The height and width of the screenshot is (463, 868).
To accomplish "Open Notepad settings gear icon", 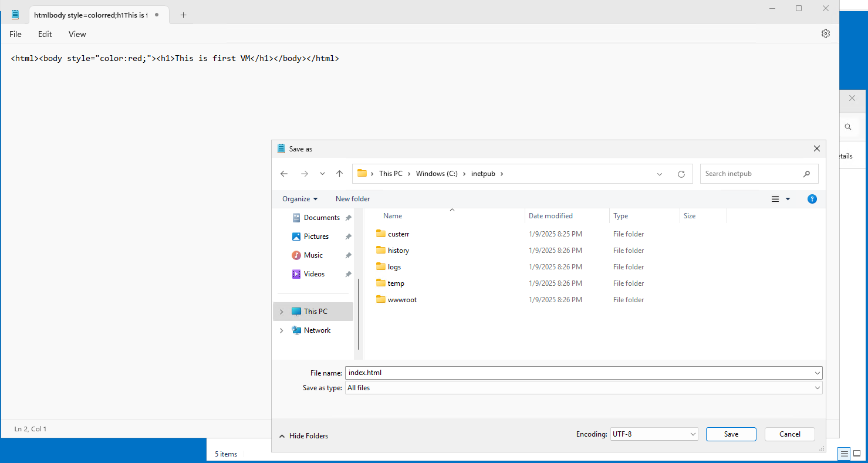I will [826, 33].
